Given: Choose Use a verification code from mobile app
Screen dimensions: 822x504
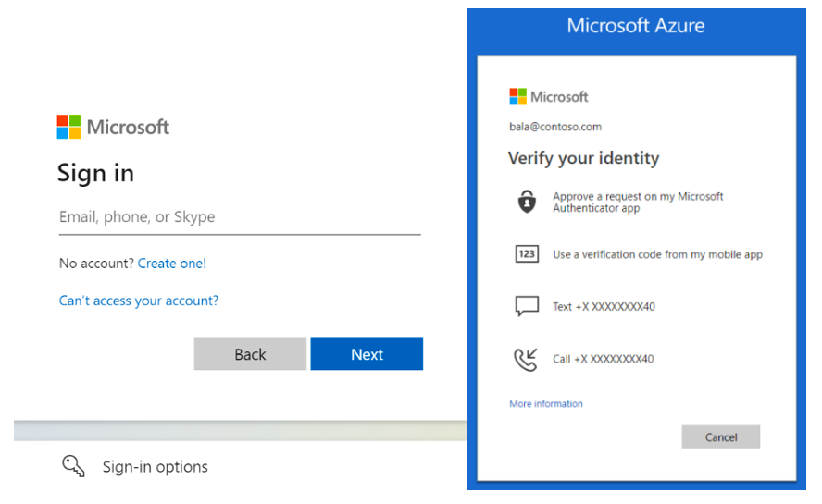Looking at the screenshot, I should pos(657,254).
